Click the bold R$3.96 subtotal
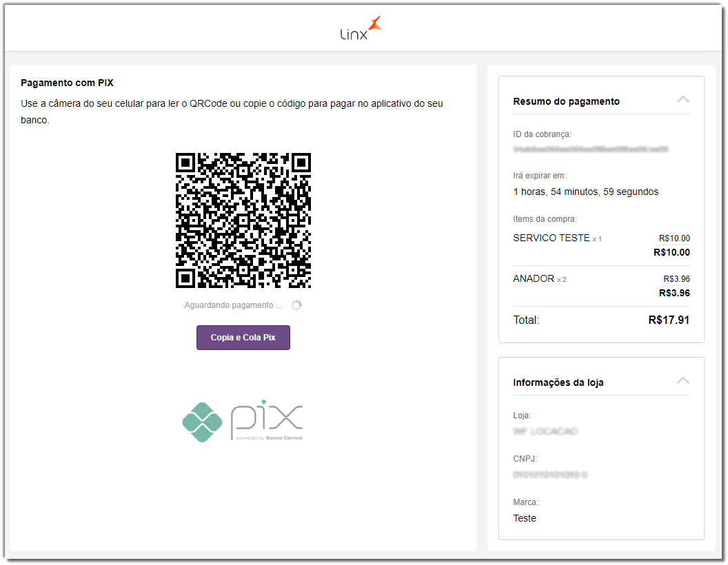 pyautogui.click(x=675, y=293)
